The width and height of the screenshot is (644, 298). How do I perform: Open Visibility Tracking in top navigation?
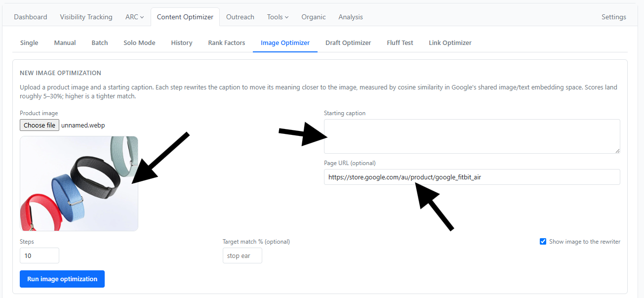point(86,17)
